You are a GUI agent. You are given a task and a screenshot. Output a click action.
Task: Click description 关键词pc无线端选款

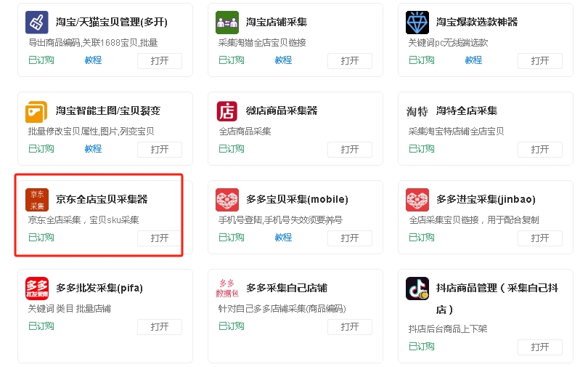448,43
